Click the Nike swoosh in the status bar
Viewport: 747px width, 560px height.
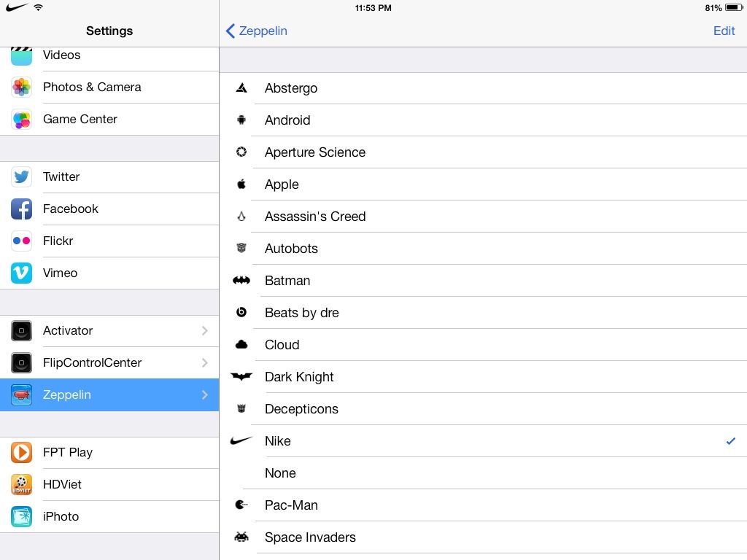17,7
